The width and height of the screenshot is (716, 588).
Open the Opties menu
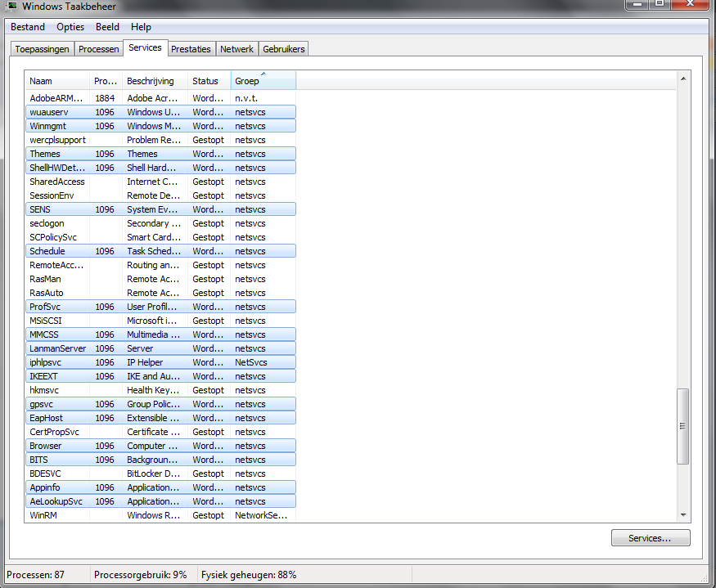70,27
